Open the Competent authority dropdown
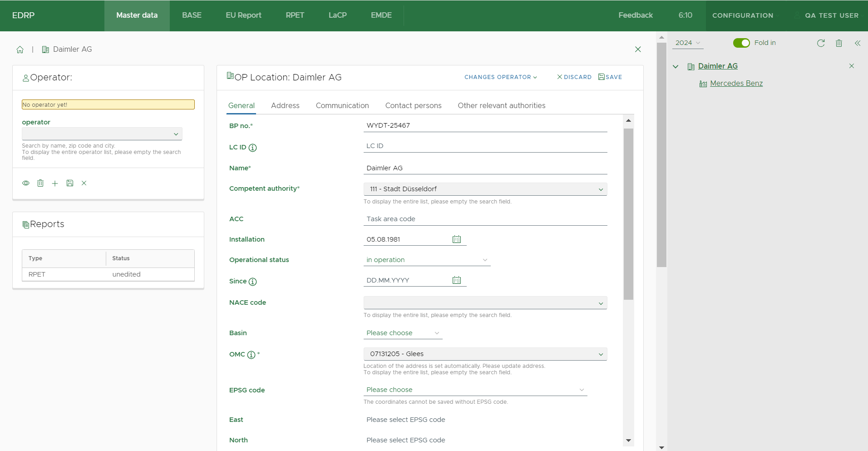868x451 pixels. 485,189
